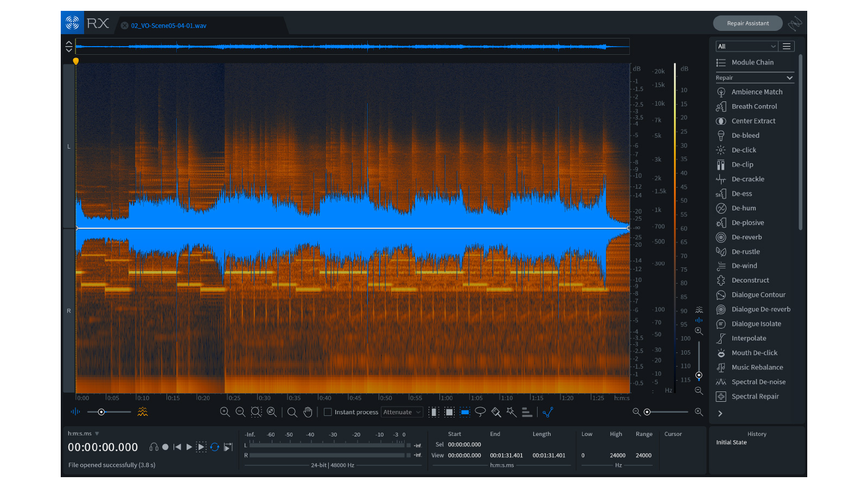Toggle headphone monitoring icon
868x488 pixels.
pos(154,447)
